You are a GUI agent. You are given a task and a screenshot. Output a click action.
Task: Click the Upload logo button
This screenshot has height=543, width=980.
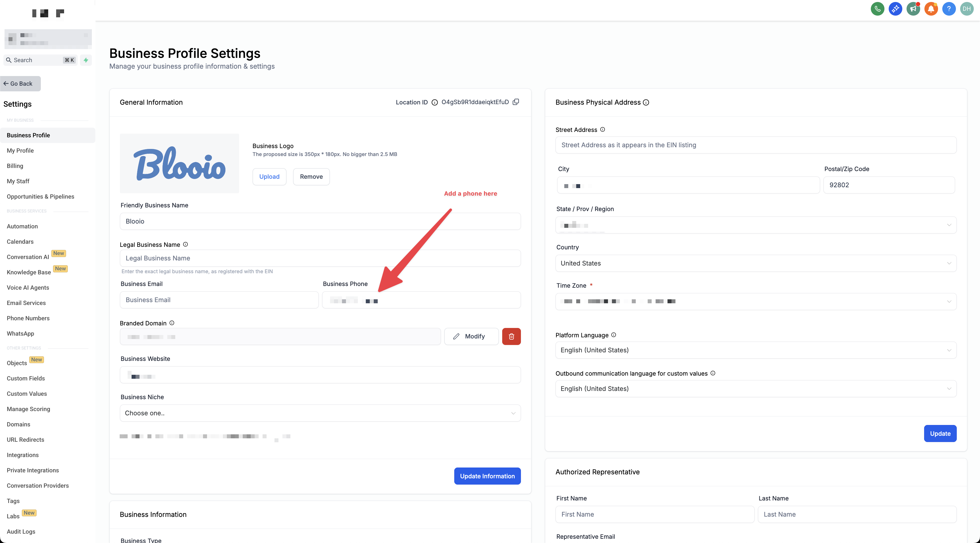pyautogui.click(x=269, y=176)
